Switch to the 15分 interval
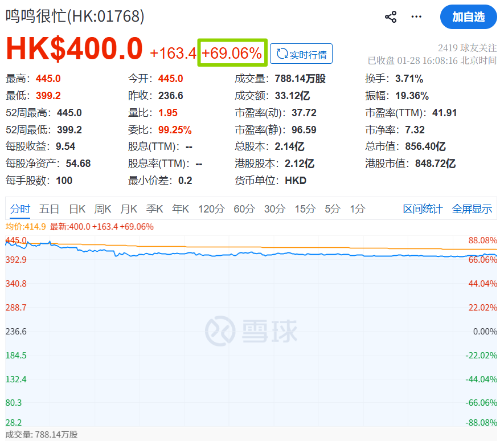The image size is (504, 441). (x=305, y=209)
